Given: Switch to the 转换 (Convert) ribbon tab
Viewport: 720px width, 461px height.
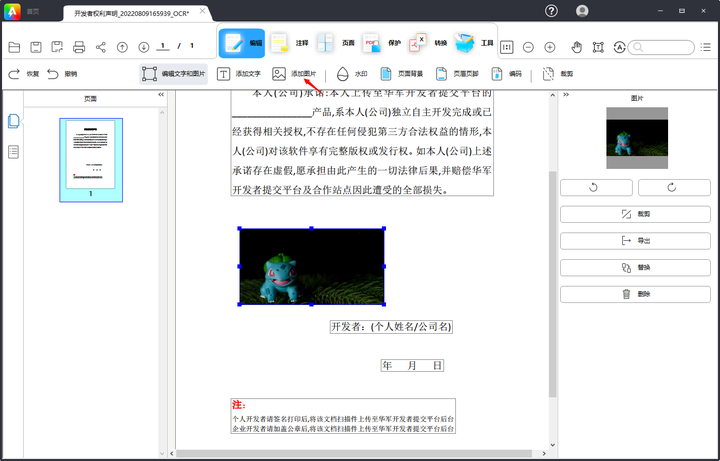Looking at the screenshot, I should pos(428,43).
